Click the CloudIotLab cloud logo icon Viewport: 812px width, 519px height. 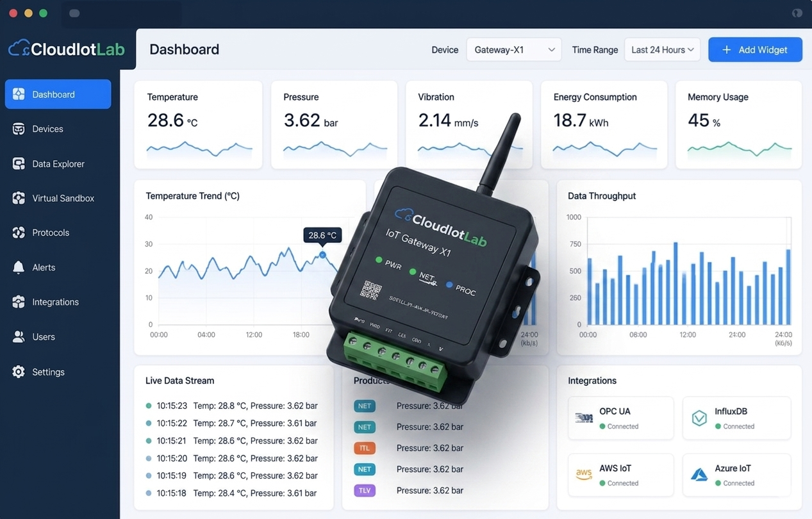(19, 48)
